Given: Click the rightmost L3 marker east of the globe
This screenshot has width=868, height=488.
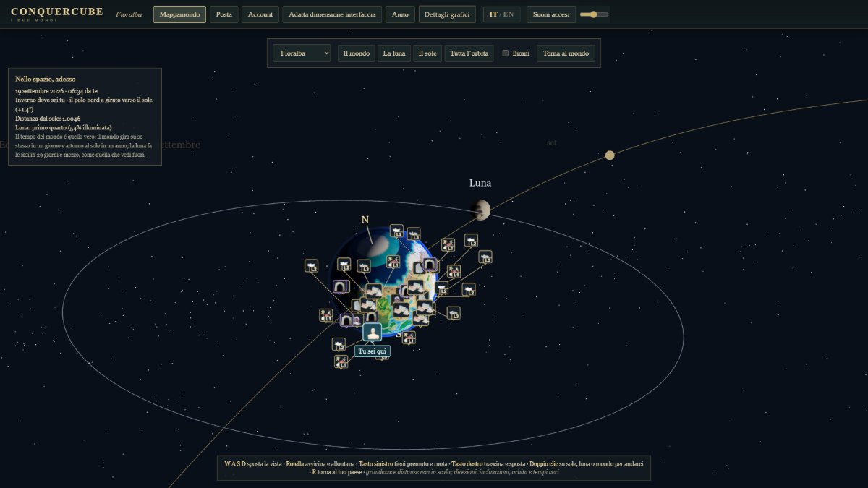Looking at the screenshot, I should 485,257.
